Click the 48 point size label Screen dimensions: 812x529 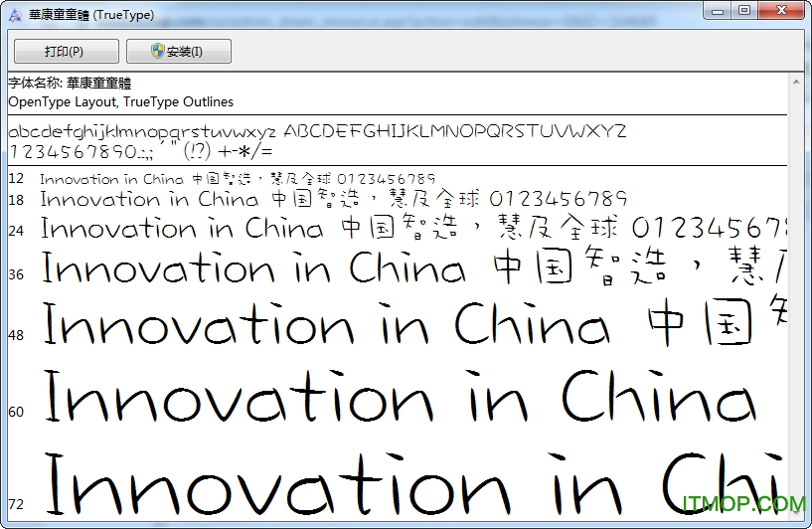pos(16,336)
